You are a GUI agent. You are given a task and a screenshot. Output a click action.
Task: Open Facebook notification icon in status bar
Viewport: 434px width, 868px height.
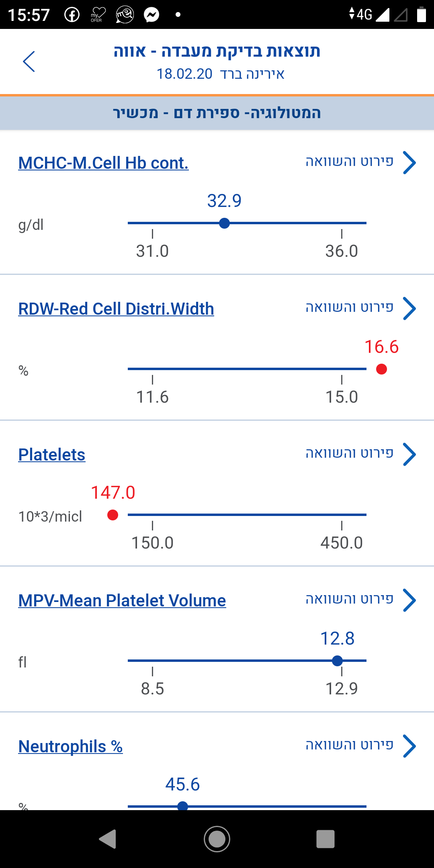tap(72, 15)
